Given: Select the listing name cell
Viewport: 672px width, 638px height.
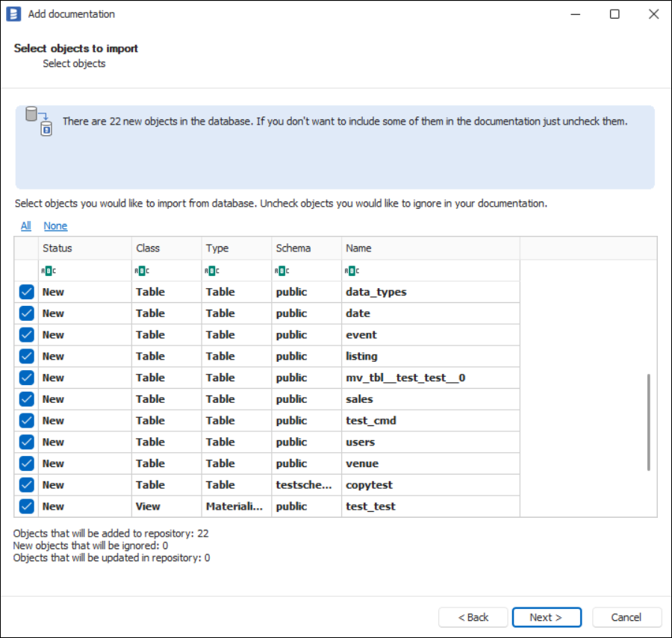Looking at the screenshot, I should (x=431, y=356).
